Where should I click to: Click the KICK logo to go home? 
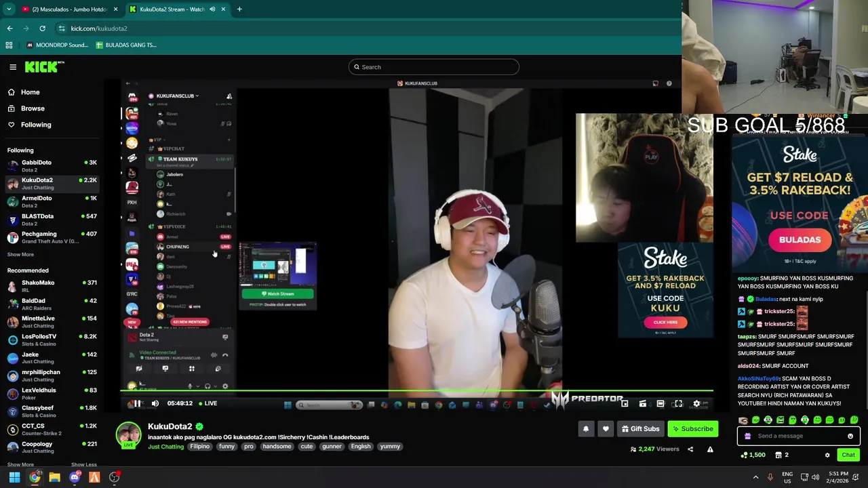(x=45, y=66)
